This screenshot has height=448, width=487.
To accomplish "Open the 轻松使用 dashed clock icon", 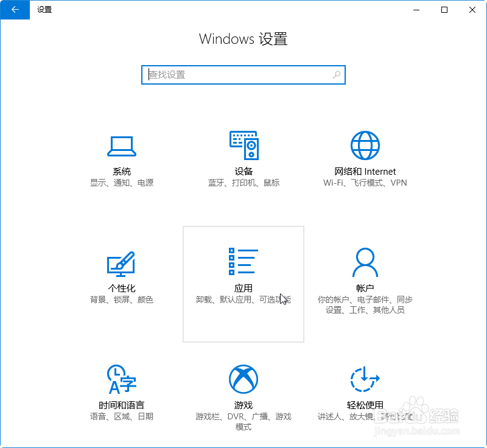I will (365, 379).
